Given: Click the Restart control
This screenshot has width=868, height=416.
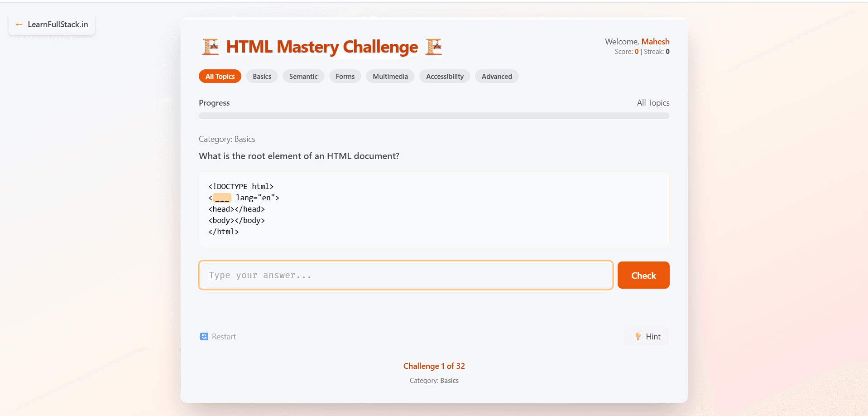Looking at the screenshot, I should 218,336.
